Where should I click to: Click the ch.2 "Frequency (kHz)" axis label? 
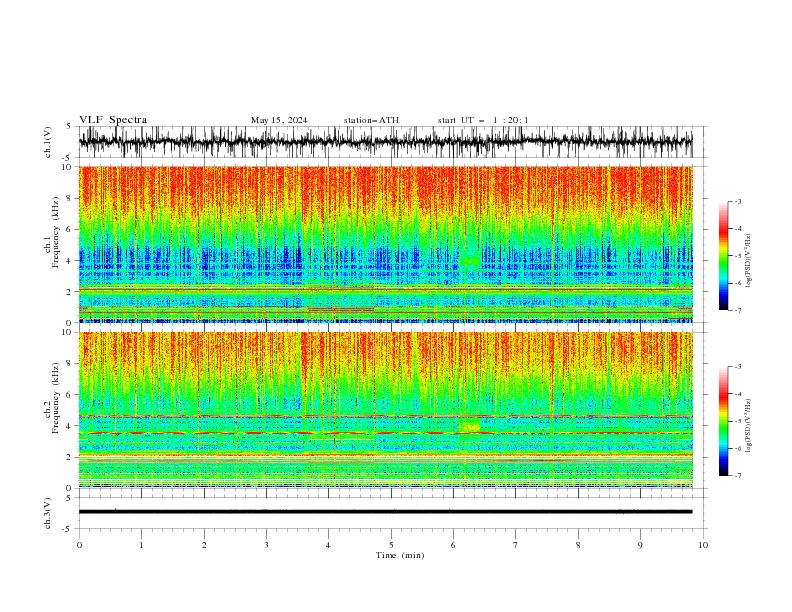[56, 398]
